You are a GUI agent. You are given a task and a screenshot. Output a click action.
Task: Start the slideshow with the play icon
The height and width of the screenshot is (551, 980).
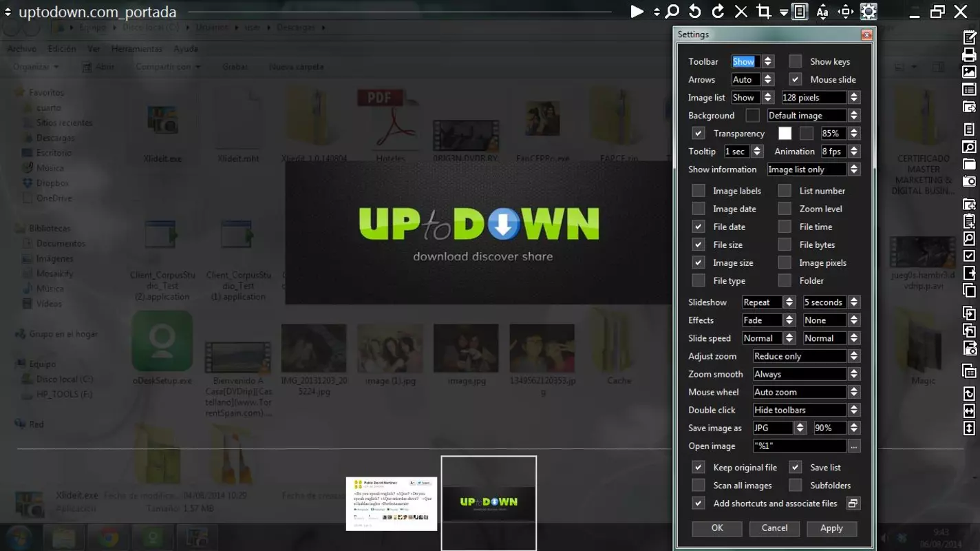pos(637,12)
